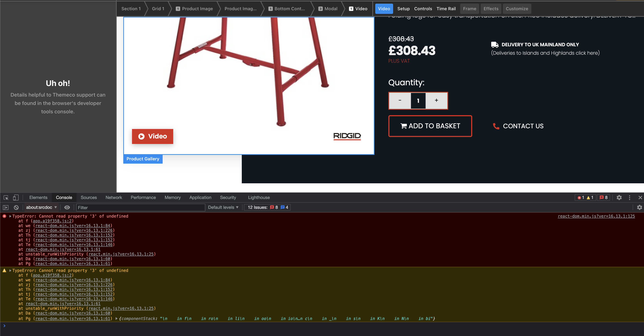Click the ADD TO BASKET button
The width and height of the screenshot is (644, 336).
click(x=430, y=126)
